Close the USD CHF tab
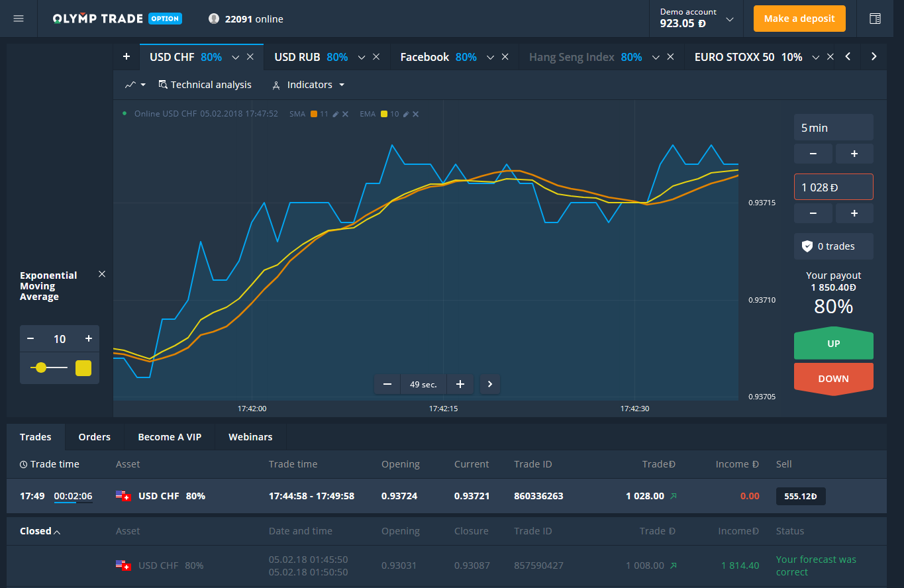 (x=250, y=57)
